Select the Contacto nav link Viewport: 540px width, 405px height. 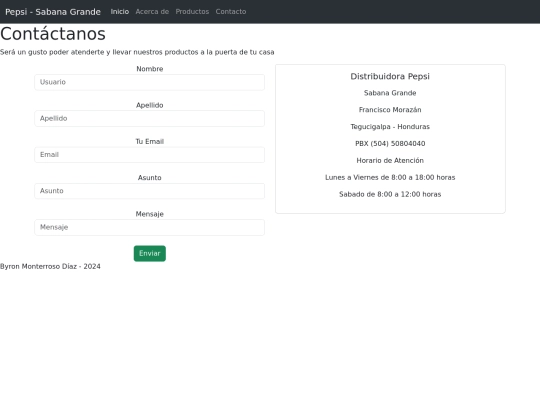coord(231,12)
